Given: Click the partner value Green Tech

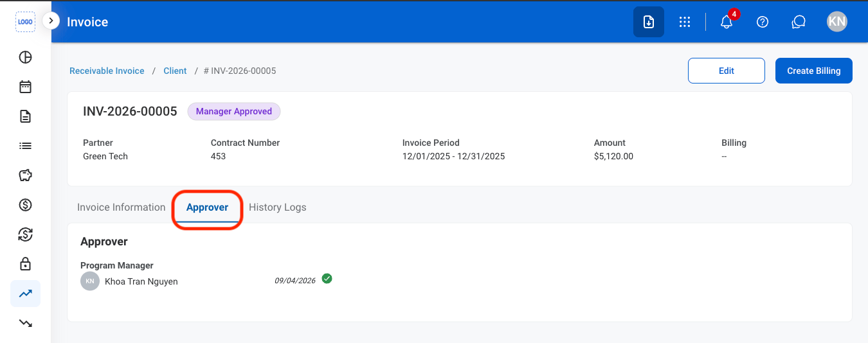Looking at the screenshot, I should coord(105,156).
